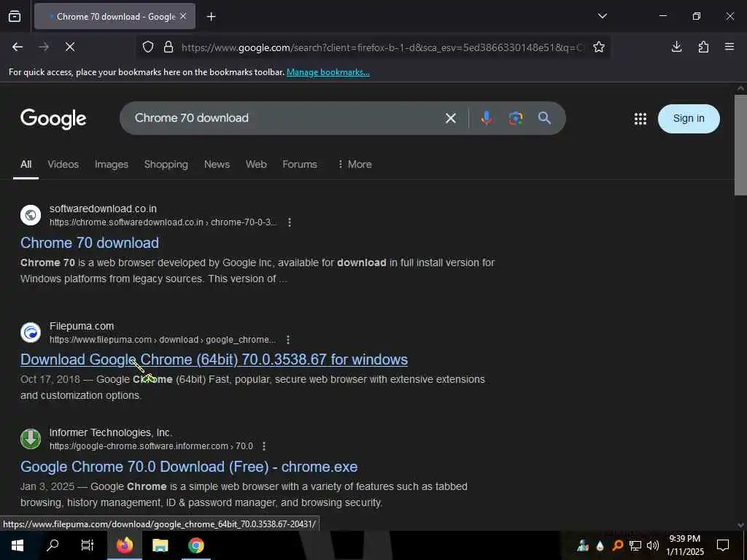This screenshot has width=747, height=560.
Task: Open the tracking protection shield panel
Action: (x=148, y=47)
